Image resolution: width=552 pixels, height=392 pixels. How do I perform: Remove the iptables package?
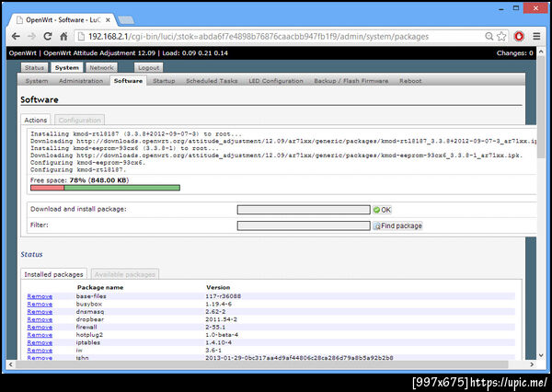pyautogui.click(x=40, y=342)
